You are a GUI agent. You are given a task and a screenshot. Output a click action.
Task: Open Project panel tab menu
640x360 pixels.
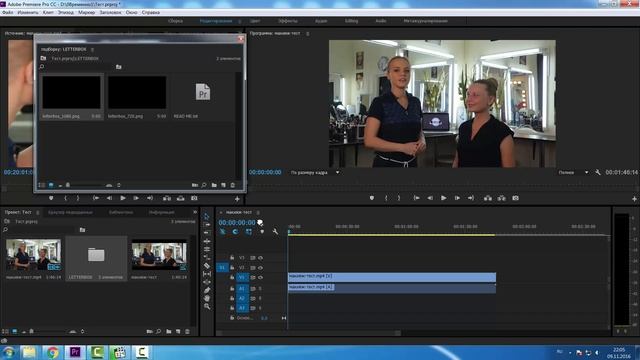coord(38,212)
